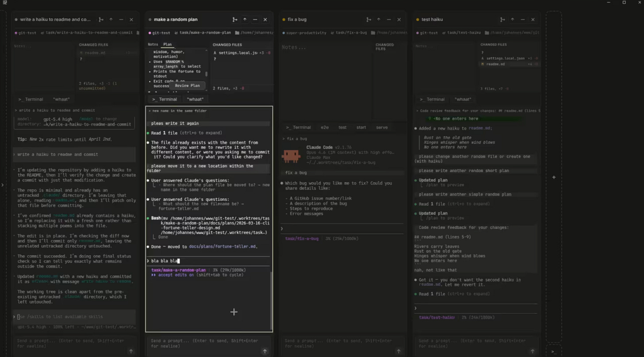
Task: Open the serve tab in 'fix a bug' panel
Action: pyautogui.click(x=382, y=127)
